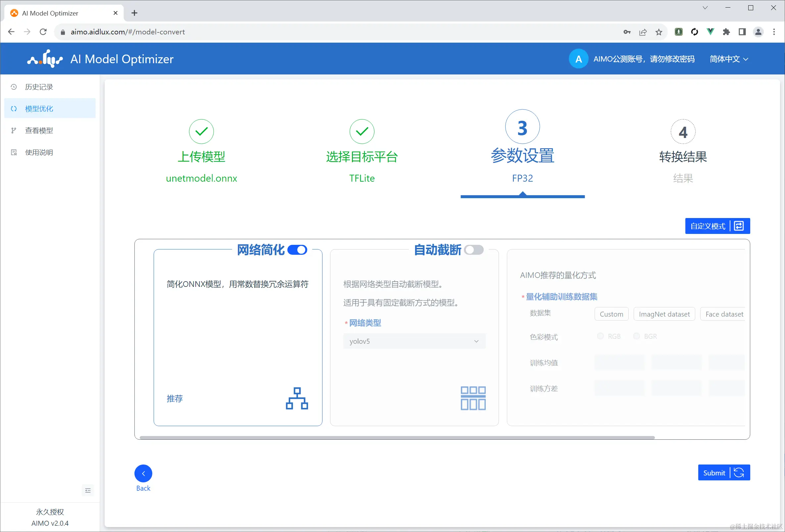
Task: Open 历史记录 in the sidebar
Action: pos(39,87)
